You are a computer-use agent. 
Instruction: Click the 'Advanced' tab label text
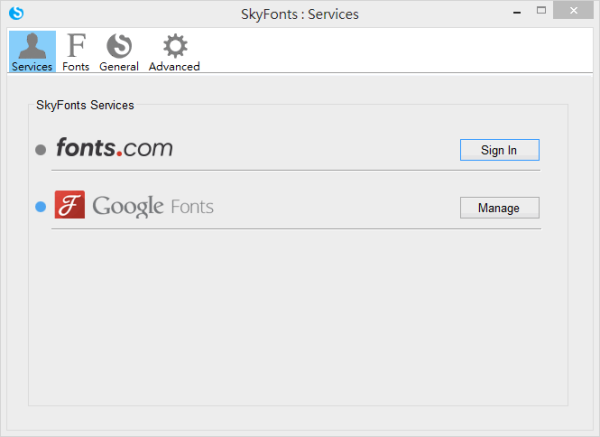(174, 67)
